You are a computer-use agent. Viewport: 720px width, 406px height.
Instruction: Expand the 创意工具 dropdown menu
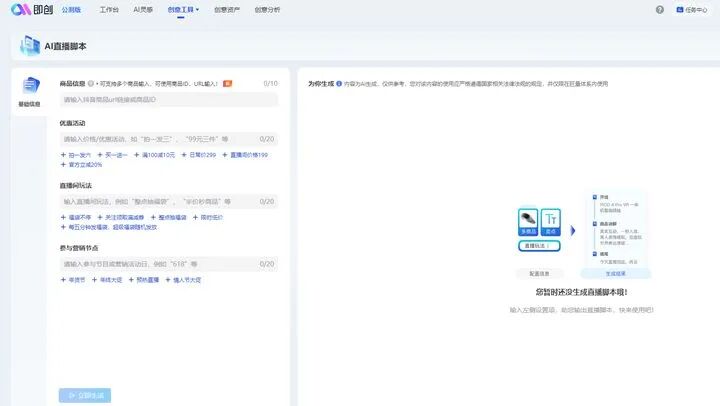[x=183, y=10]
